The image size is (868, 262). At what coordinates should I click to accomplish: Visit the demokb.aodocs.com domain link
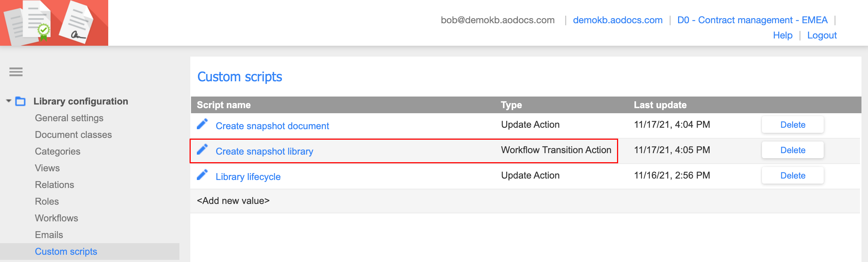click(x=617, y=20)
